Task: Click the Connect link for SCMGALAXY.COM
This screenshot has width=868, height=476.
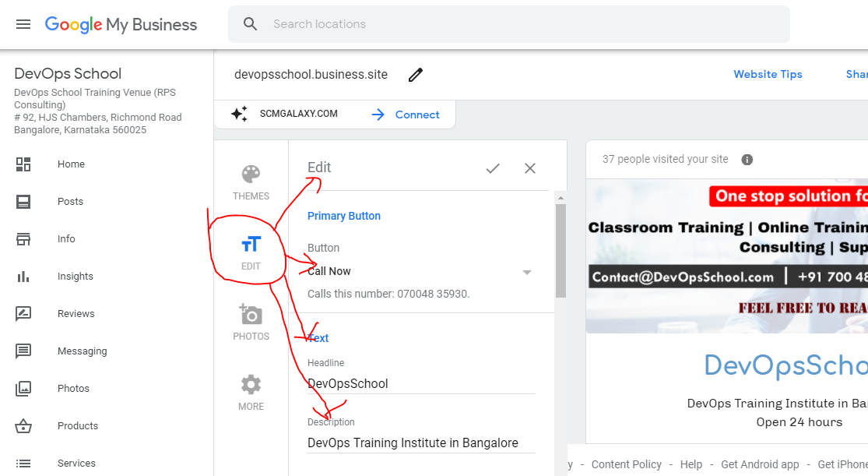Action: pyautogui.click(x=406, y=115)
